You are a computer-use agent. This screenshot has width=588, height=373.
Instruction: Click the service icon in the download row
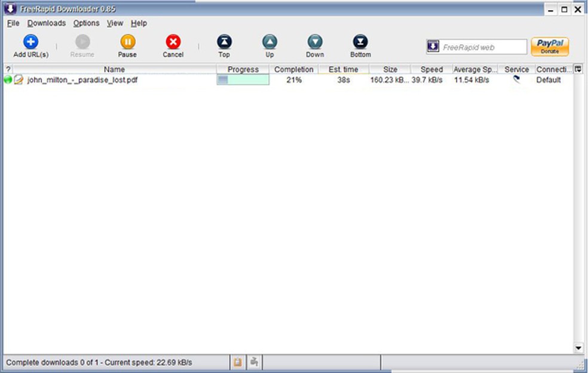[516, 79]
